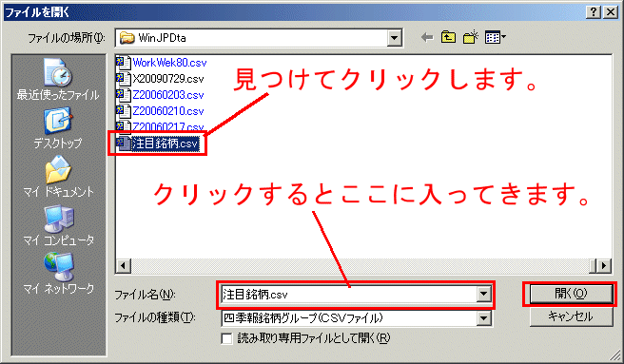Click the WorkWek80.csv file icon

point(123,63)
